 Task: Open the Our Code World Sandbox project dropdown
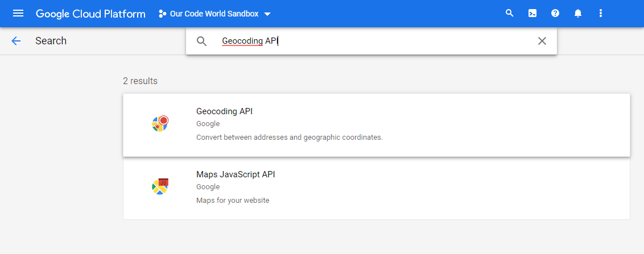click(215, 14)
